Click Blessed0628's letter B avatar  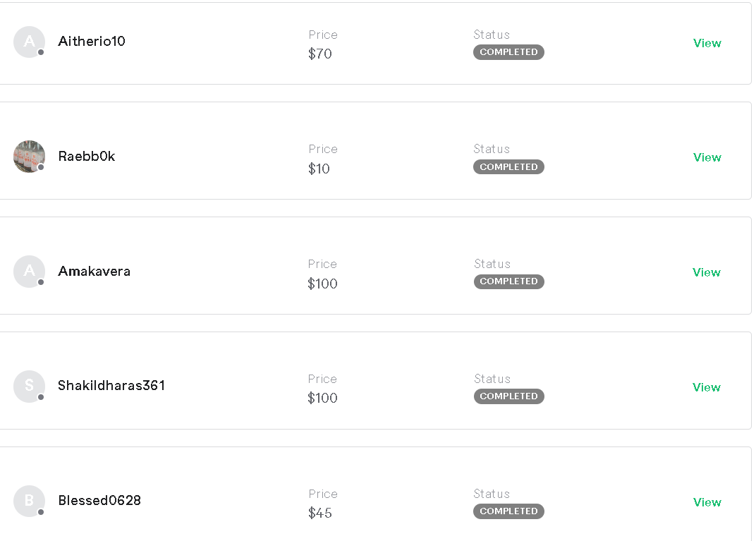[29, 501]
